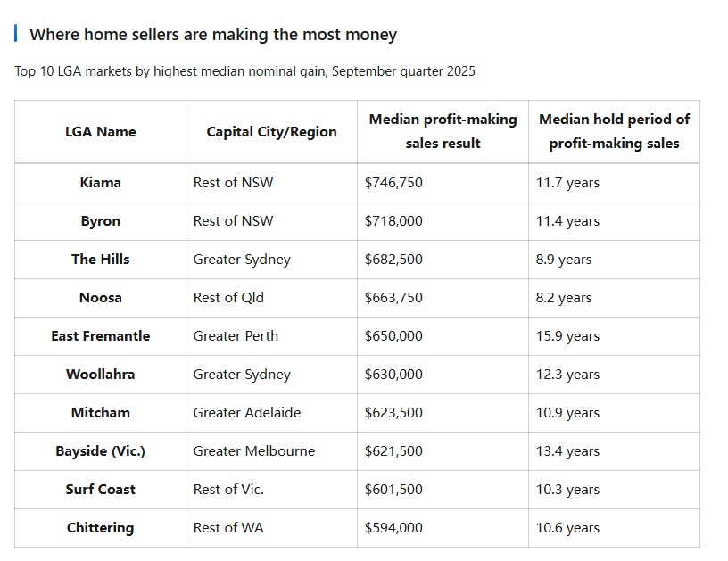Select the Noosa LGA name cell

[x=101, y=298]
